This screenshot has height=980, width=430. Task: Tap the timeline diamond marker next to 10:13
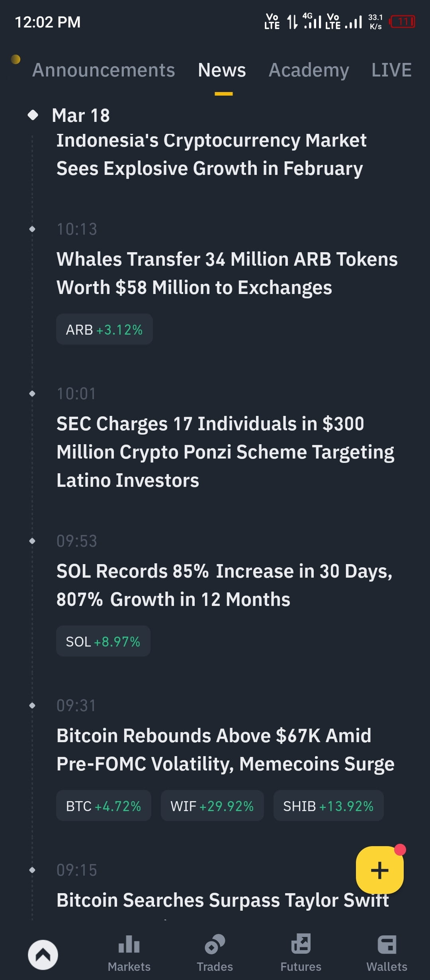33,229
